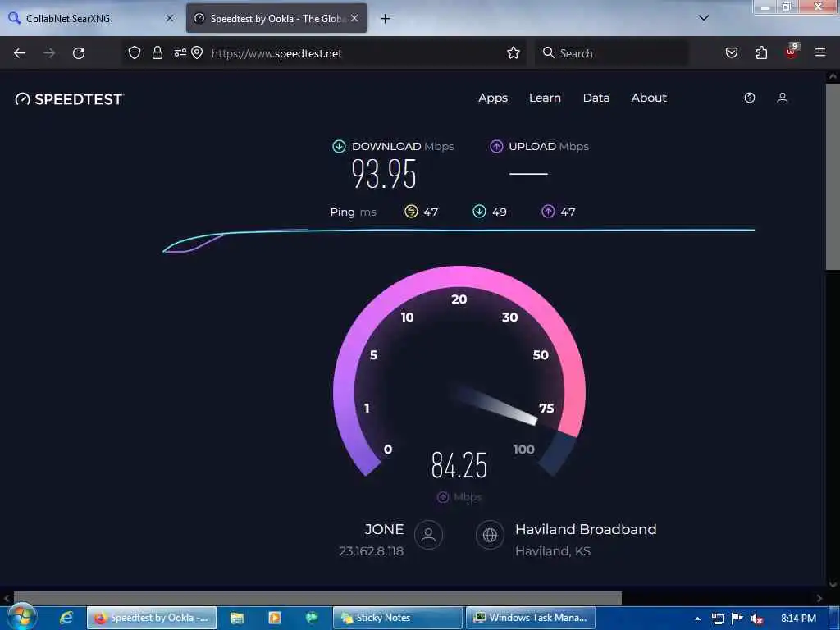Click the download ping icon showing 49

(479, 212)
